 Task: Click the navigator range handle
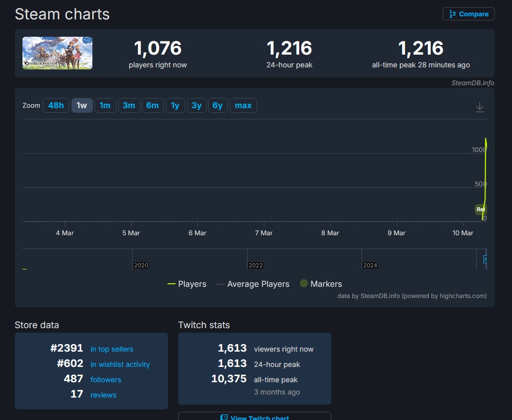pyautogui.click(x=485, y=259)
